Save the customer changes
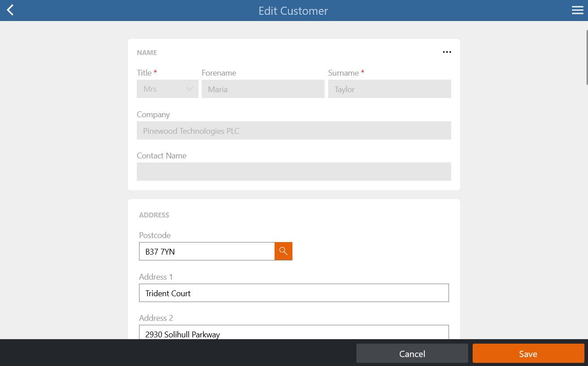Image resolution: width=588 pixels, height=366 pixels. tap(529, 353)
